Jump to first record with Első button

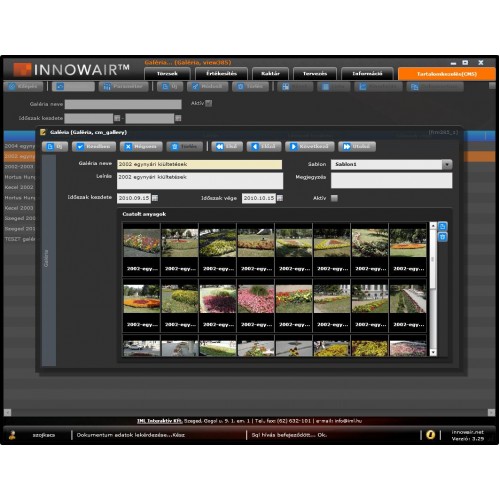pos(227,147)
